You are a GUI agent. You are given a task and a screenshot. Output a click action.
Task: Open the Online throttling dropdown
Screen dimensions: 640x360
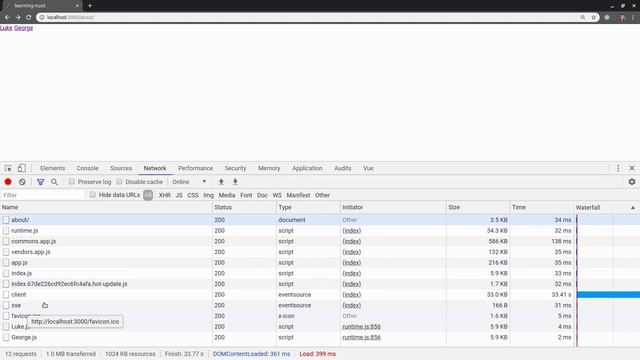point(189,182)
